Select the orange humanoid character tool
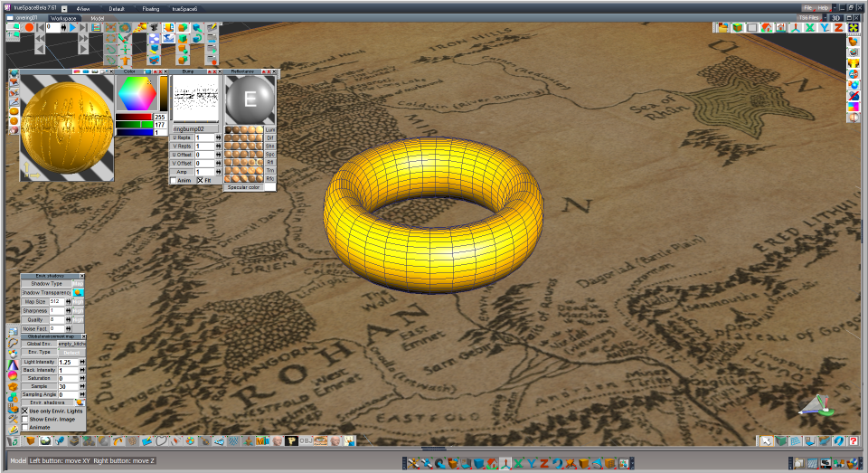Viewport: 868px width, 473px height. 125,61
